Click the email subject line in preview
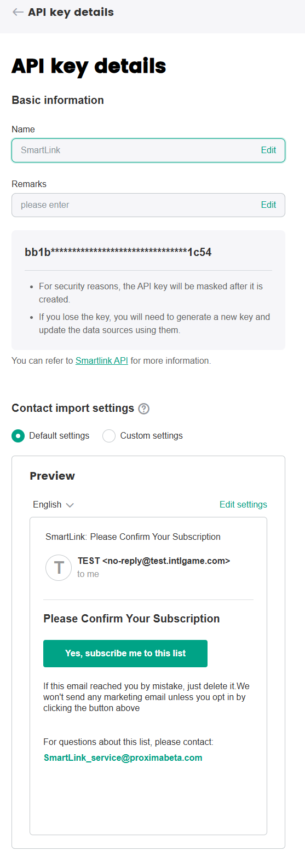Image resolution: width=305 pixels, height=868 pixels. 133,537
